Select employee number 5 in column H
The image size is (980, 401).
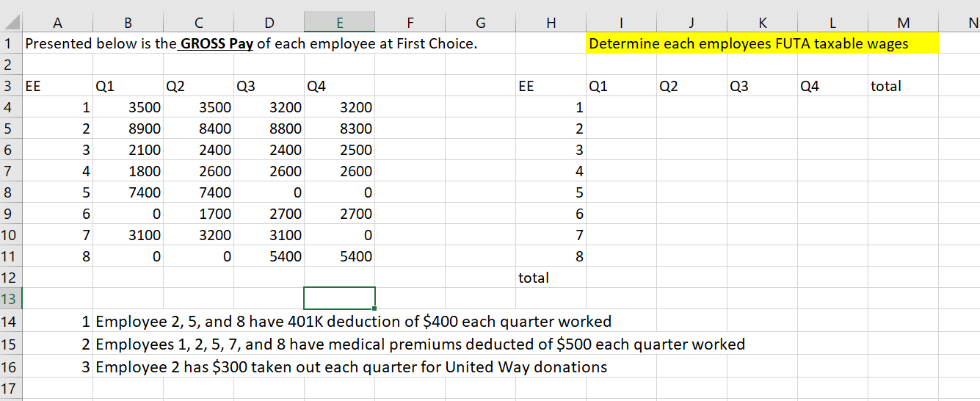click(x=551, y=192)
